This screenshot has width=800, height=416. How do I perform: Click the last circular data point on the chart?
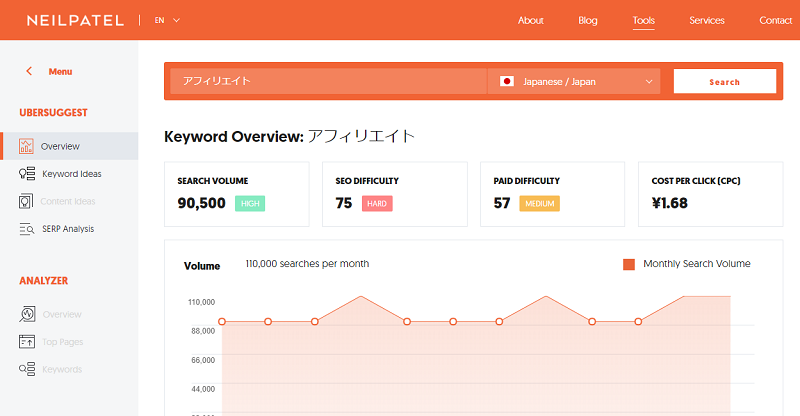pyautogui.click(x=638, y=322)
